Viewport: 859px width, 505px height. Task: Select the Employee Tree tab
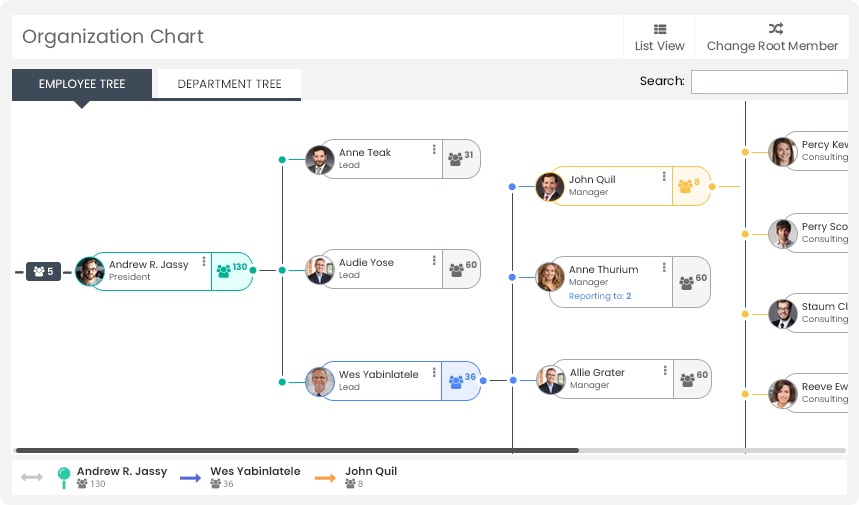coord(82,84)
